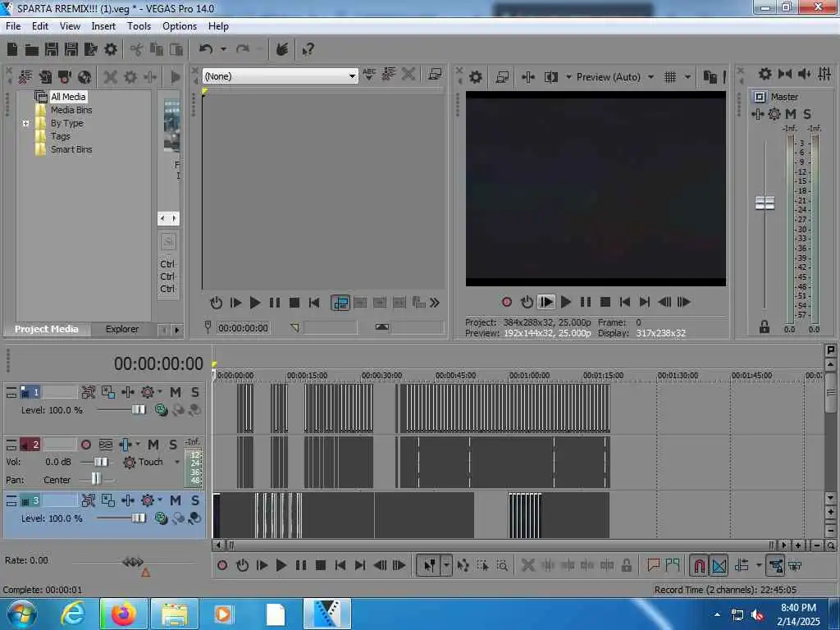Image resolution: width=840 pixels, height=630 pixels.
Task: Click the 00:01:00:00 mark on timeline ruler
Action: (x=529, y=376)
